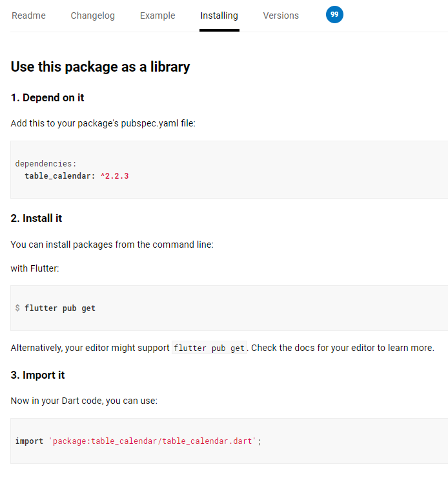Click 'Check the docs for your editor' sentence
Screen dimensions: 448x480
343,348
